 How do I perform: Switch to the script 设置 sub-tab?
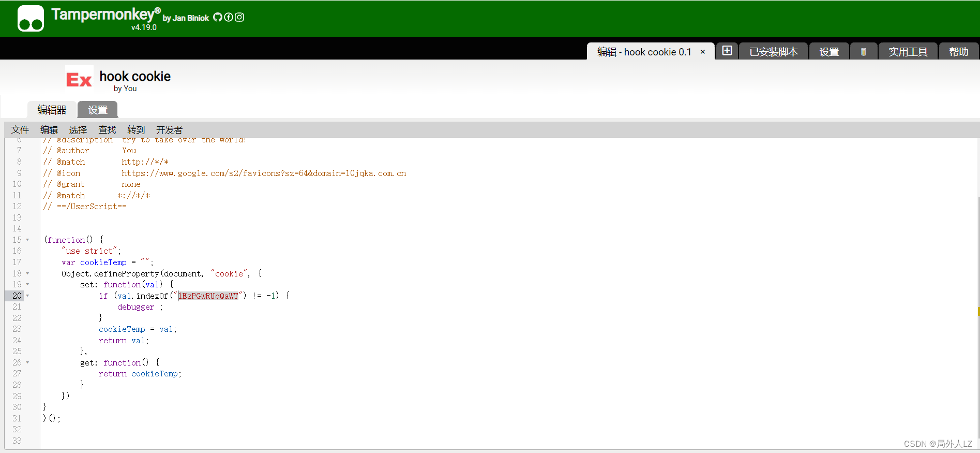point(98,110)
